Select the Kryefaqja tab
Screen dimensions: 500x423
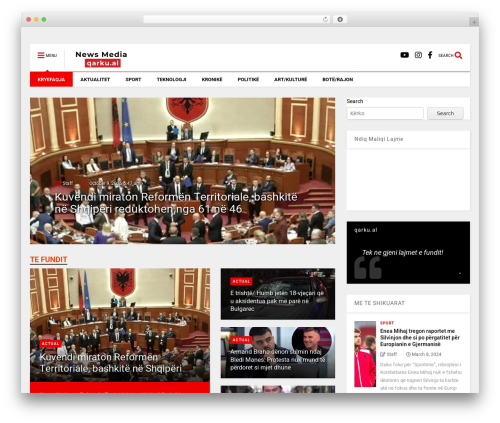coord(51,79)
